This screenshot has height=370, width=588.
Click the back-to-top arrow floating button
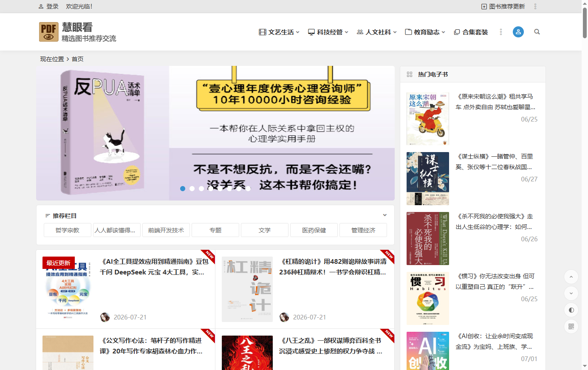pyautogui.click(x=571, y=277)
